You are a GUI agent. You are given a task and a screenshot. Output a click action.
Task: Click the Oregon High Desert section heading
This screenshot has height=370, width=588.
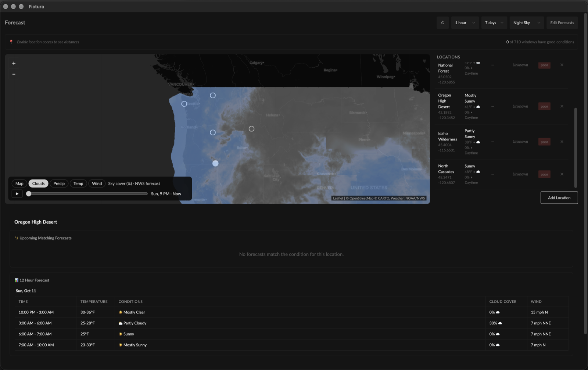(36, 222)
